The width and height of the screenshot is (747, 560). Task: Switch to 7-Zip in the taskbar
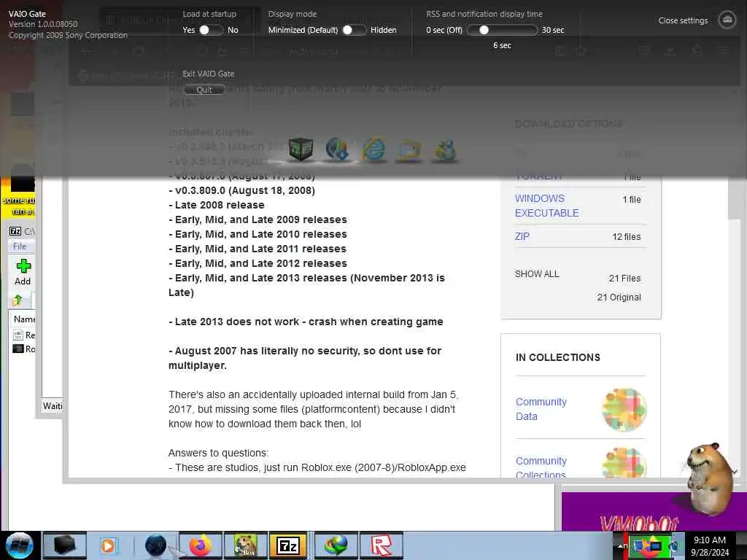pyautogui.click(x=289, y=545)
